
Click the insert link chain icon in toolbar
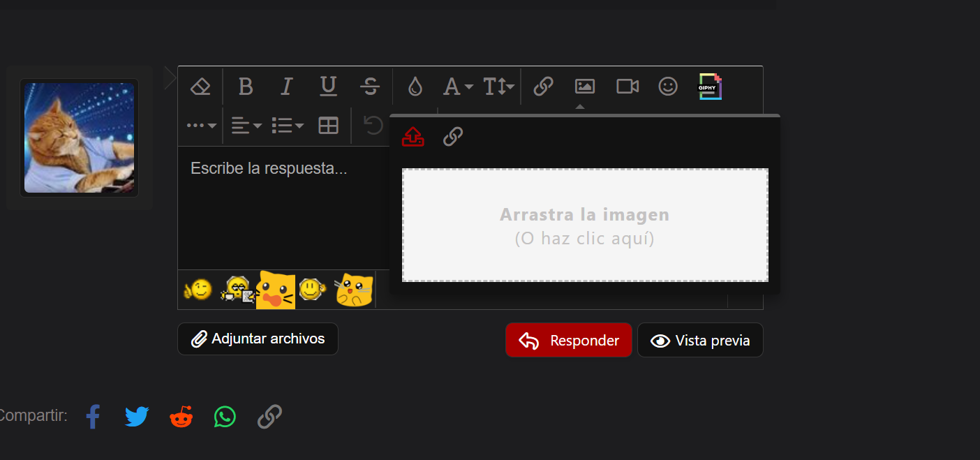543,87
